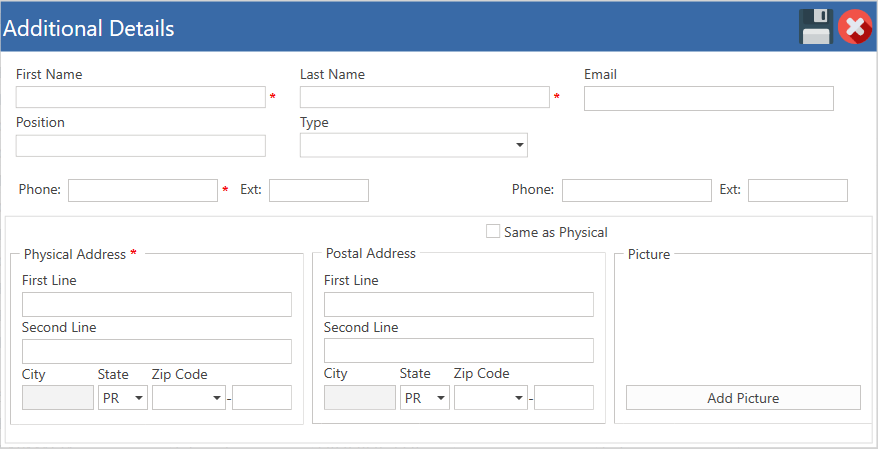The width and height of the screenshot is (878, 449).
Task: Select the Postal Address City field
Action: click(359, 397)
